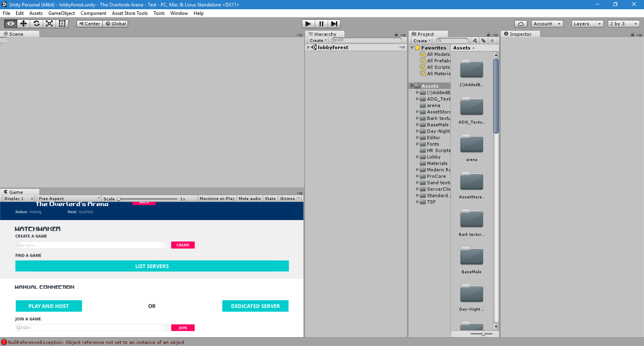Click the Pause button in toolbar
Image resolution: width=644 pixels, height=346 pixels.
321,24
